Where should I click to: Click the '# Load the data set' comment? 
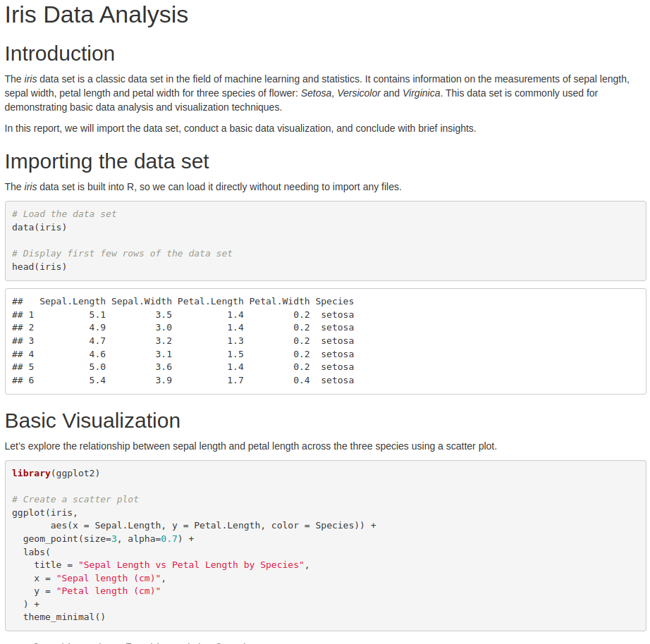[64, 214]
